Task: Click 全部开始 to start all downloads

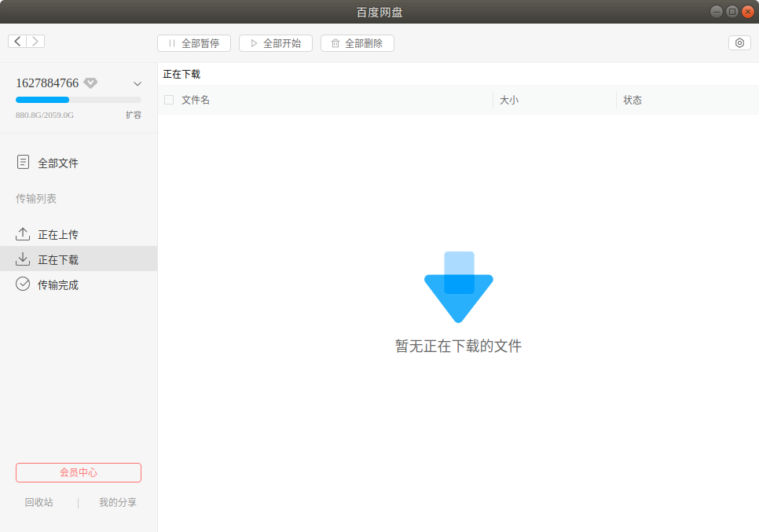Action: 276,43
